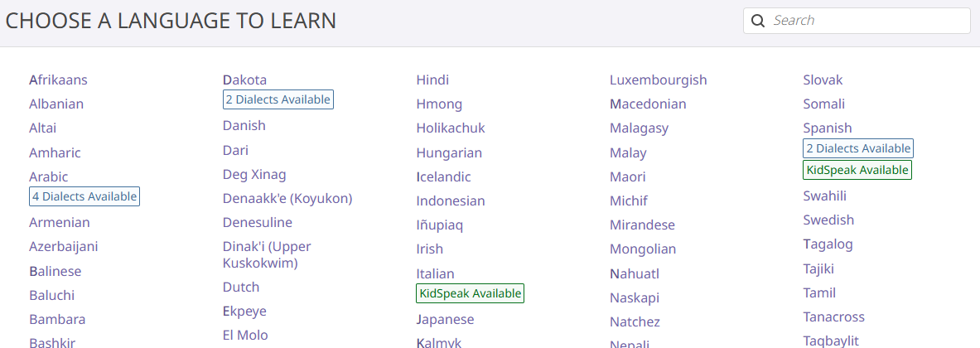Open KidSpeak Available badge under Spanish

(857, 170)
